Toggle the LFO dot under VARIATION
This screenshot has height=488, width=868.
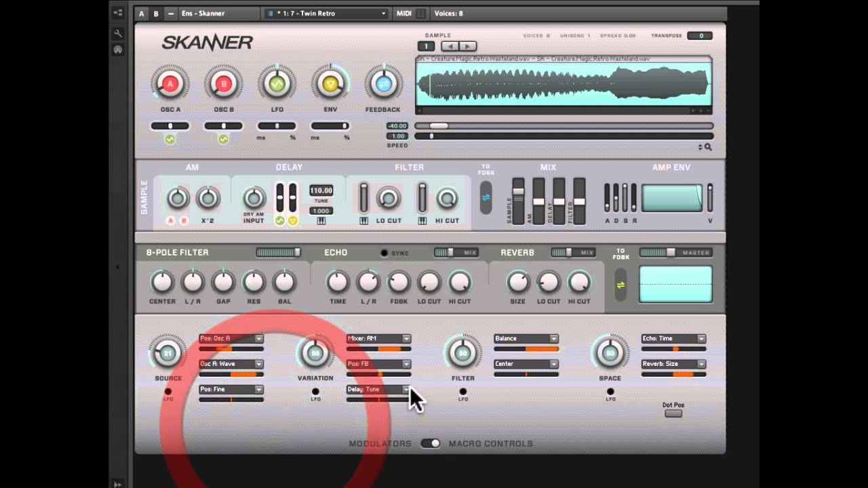315,392
